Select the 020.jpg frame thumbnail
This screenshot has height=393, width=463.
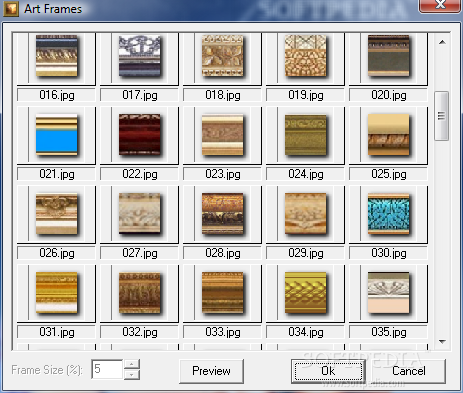point(389,56)
